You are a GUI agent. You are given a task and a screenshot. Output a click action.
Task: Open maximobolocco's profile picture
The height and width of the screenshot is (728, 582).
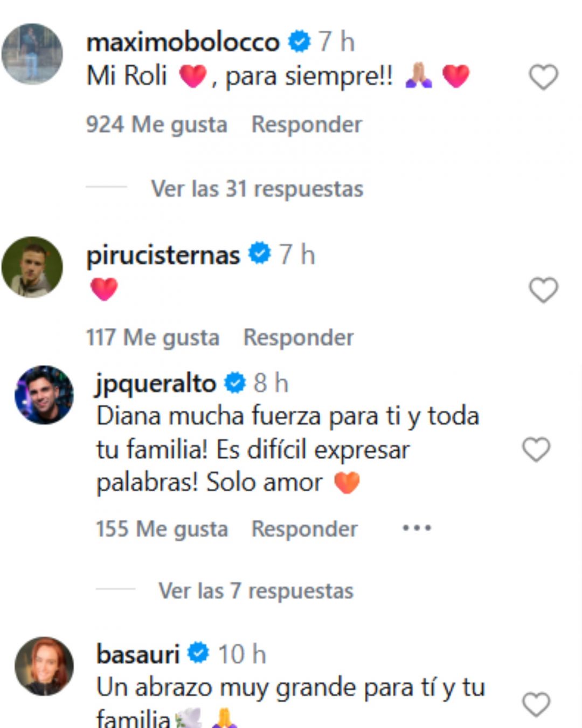point(32,54)
